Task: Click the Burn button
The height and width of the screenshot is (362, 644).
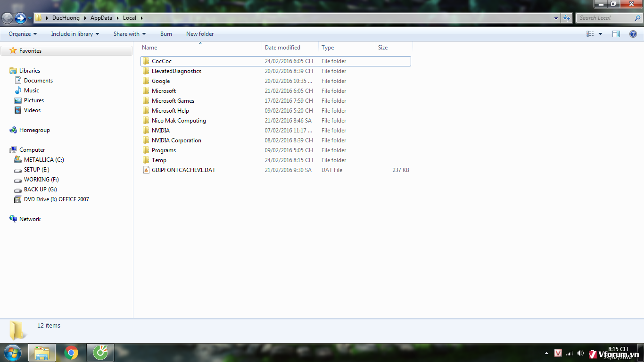Action: tap(166, 34)
